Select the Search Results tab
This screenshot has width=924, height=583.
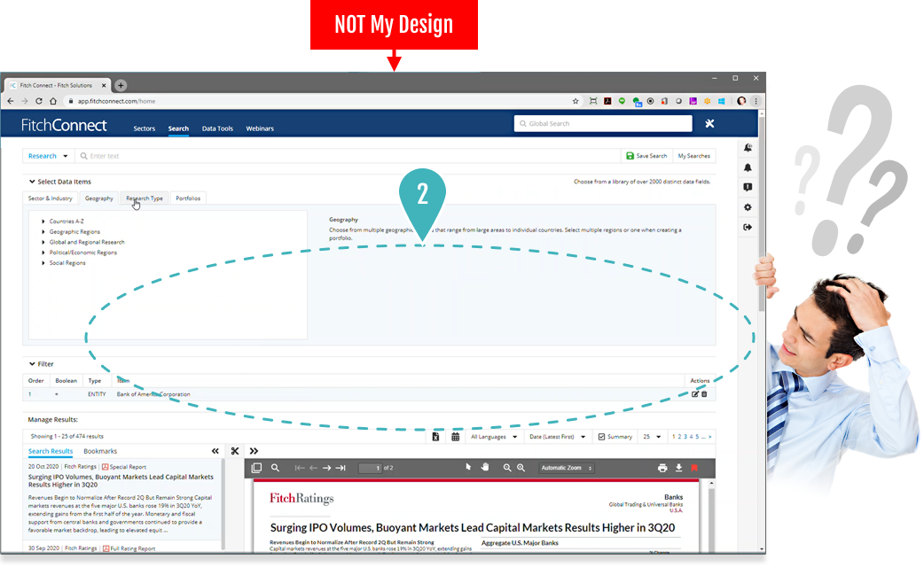(x=51, y=452)
